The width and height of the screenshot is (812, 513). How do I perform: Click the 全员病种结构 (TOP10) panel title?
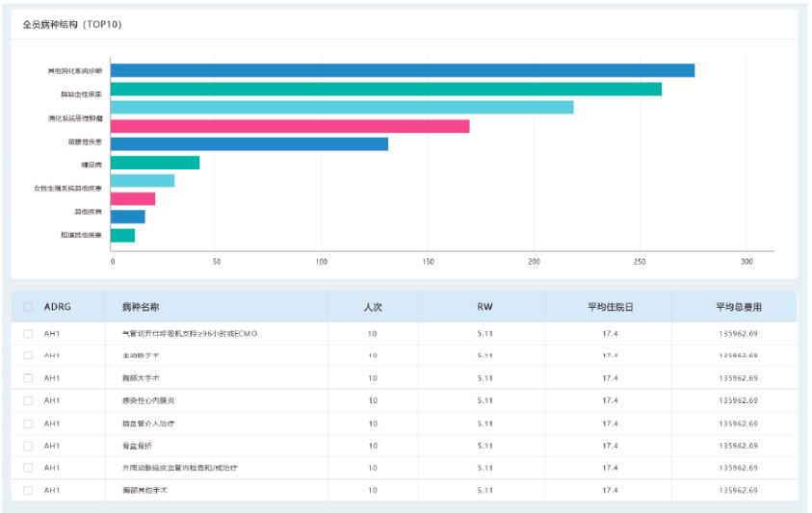(x=72, y=24)
